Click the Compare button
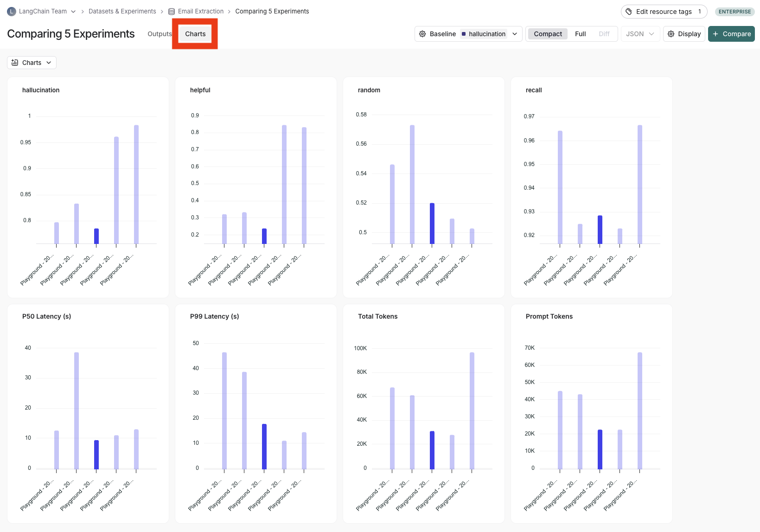Viewport: 760px width, 532px height. (x=731, y=33)
